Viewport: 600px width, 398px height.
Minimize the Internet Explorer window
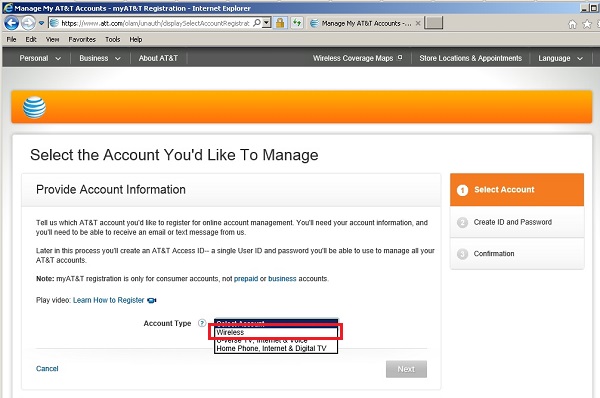point(584,8)
